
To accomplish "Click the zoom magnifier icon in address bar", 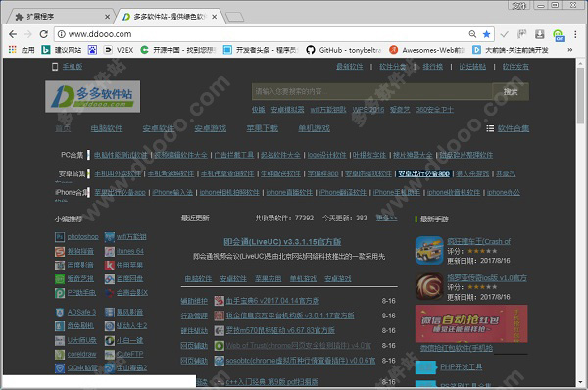I will tap(472, 34).
